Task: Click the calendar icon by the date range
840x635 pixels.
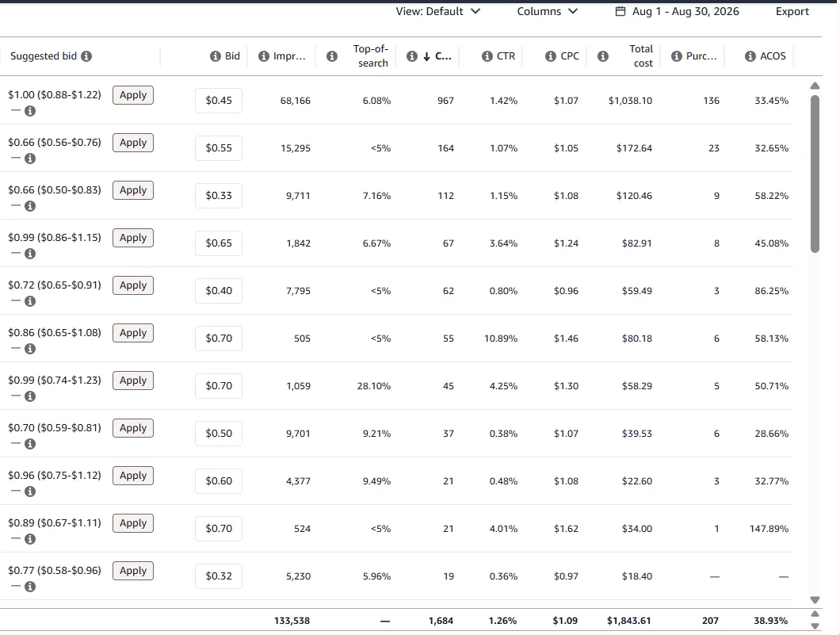Action: 620,11
